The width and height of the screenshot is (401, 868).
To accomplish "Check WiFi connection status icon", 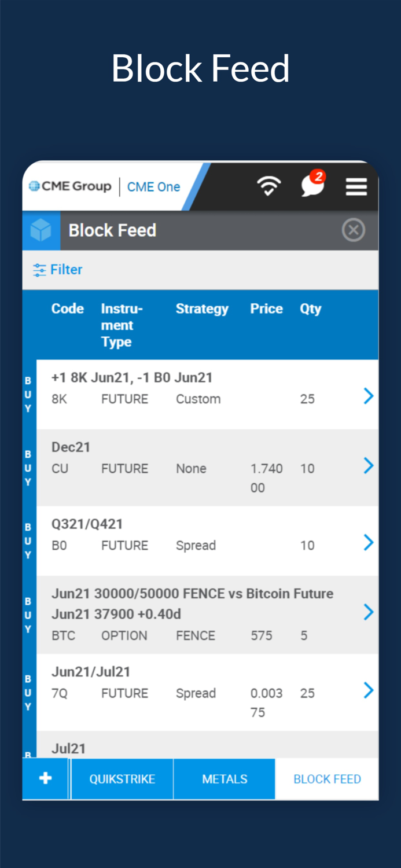I will point(268,186).
